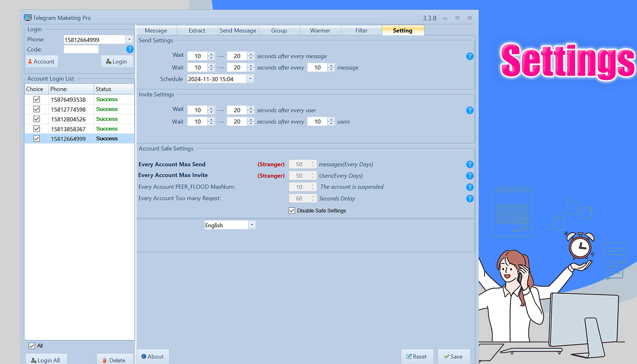Adjust minimum wait seconds after every user
The image size is (637, 364).
pos(211,110)
